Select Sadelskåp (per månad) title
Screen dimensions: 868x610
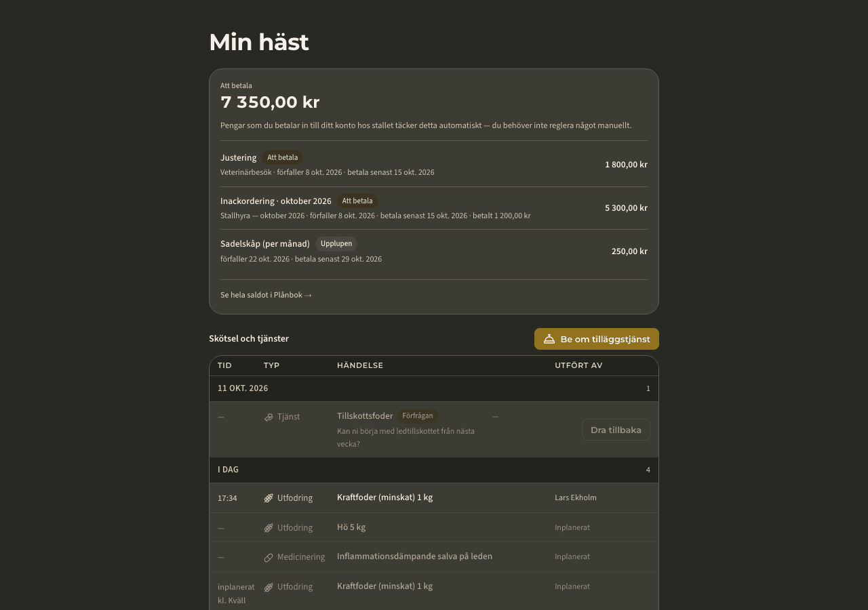click(x=265, y=244)
